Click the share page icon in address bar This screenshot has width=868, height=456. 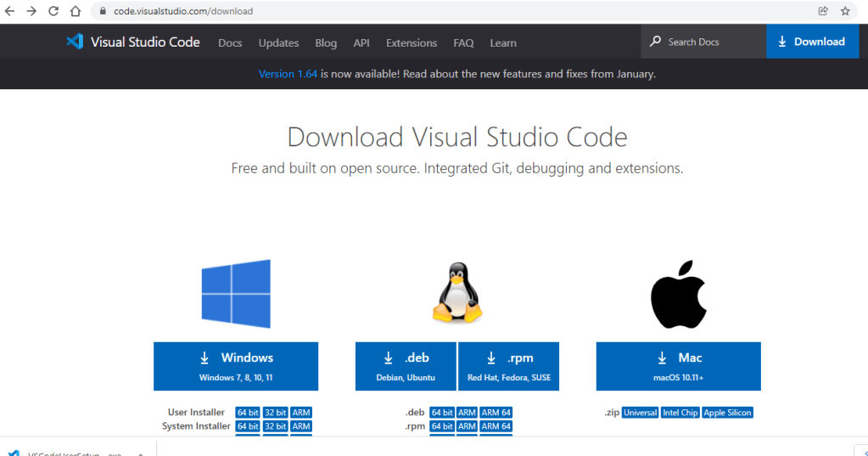[x=823, y=11]
